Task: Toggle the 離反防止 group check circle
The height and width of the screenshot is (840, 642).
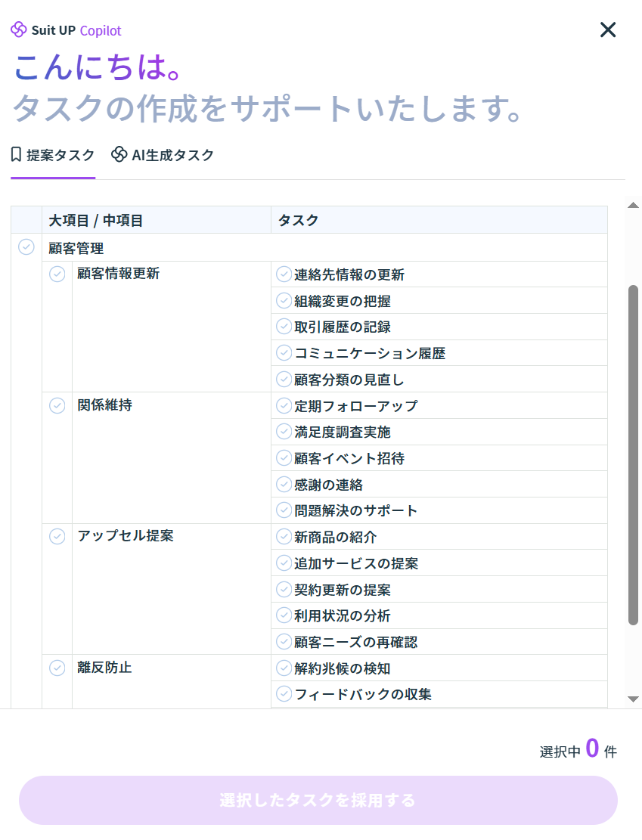Action: tap(57, 668)
